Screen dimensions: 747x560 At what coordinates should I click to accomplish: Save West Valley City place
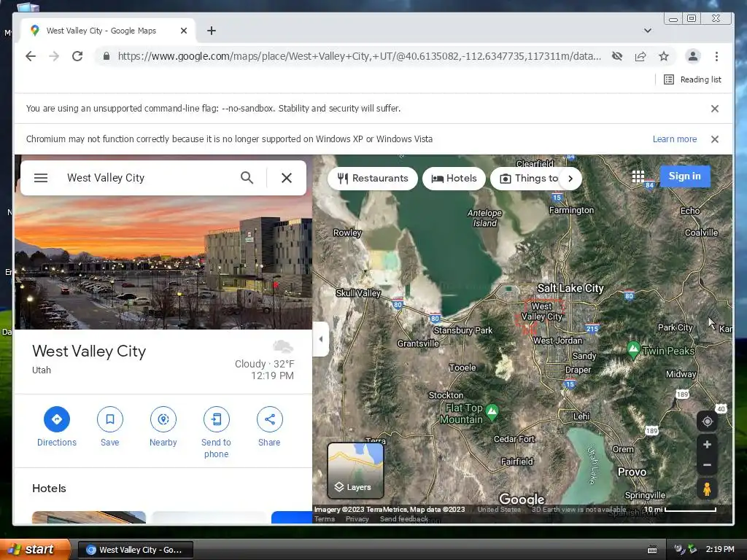[110, 427]
